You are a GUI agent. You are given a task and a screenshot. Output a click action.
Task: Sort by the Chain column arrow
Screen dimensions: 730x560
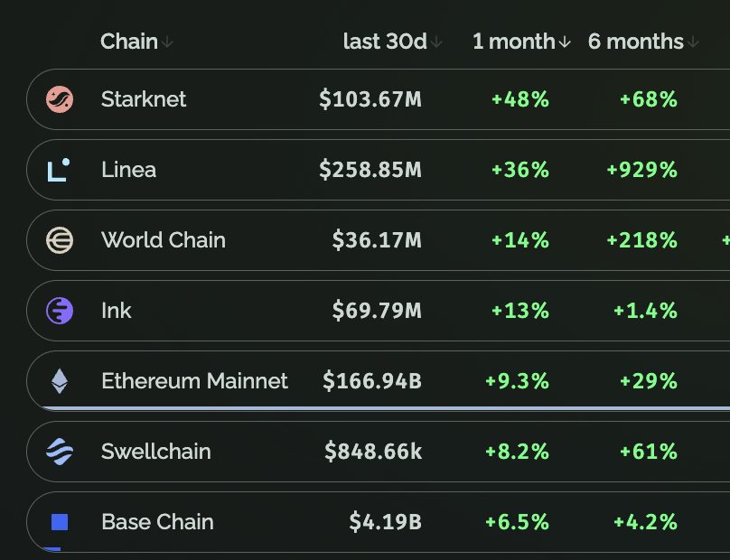169,42
